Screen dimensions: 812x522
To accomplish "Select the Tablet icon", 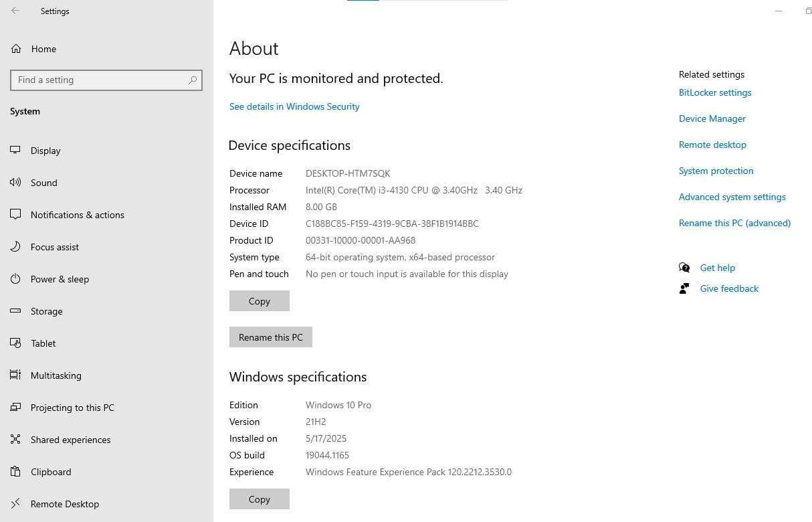I will 15,343.
